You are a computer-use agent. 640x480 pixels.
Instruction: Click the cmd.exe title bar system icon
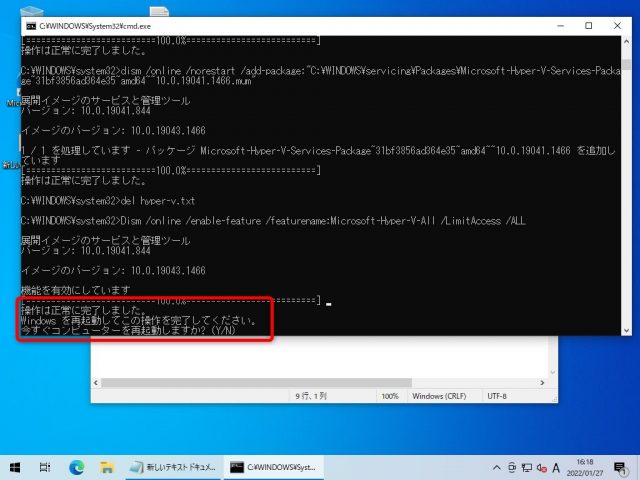pos(29,25)
